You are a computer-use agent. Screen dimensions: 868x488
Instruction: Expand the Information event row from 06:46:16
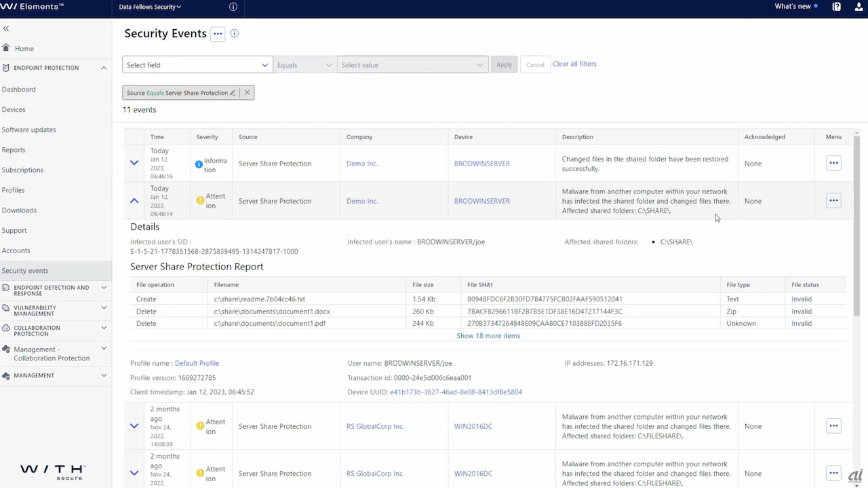coord(134,163)
